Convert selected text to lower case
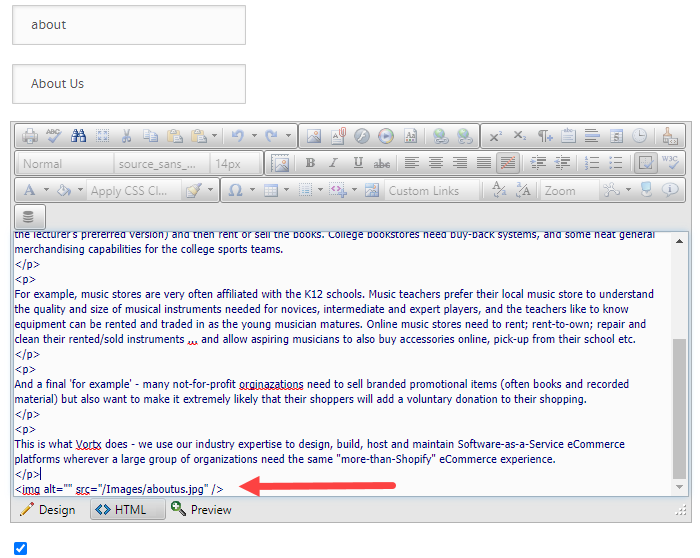Image resolution: width=700 pixels, height=558 pixels. (499, 191)
